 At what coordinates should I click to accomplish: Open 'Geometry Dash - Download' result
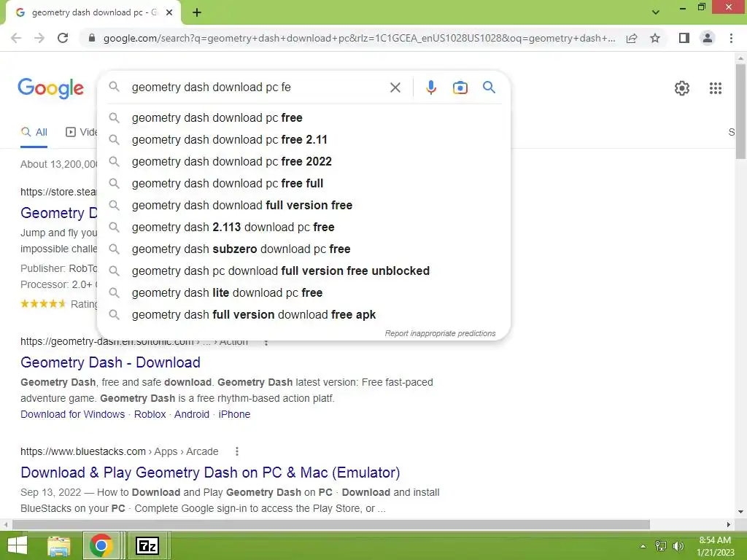coord(111,362)
